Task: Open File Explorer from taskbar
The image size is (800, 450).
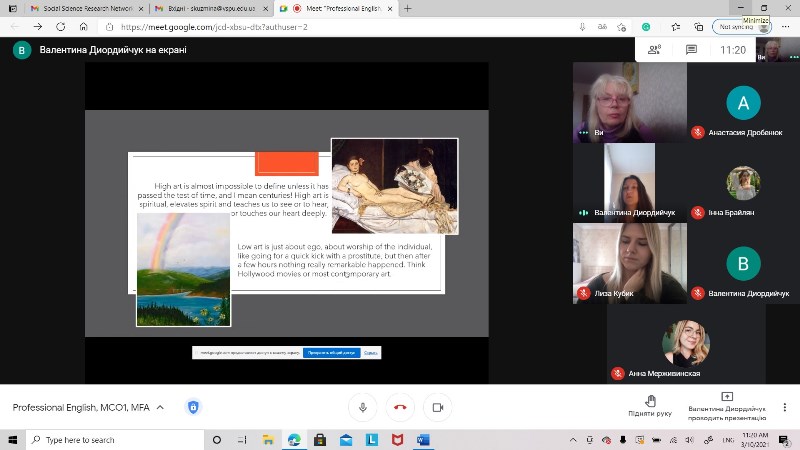Action: coord(268,440)
